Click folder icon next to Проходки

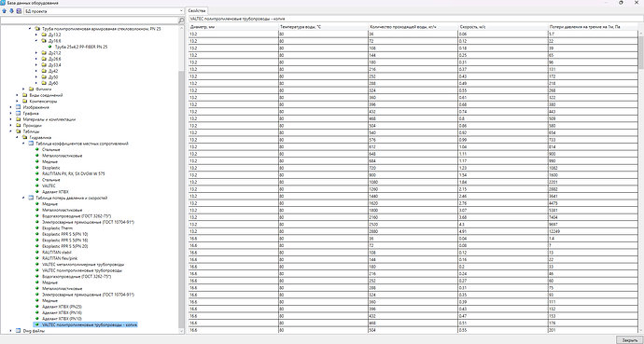pos(18,126)
